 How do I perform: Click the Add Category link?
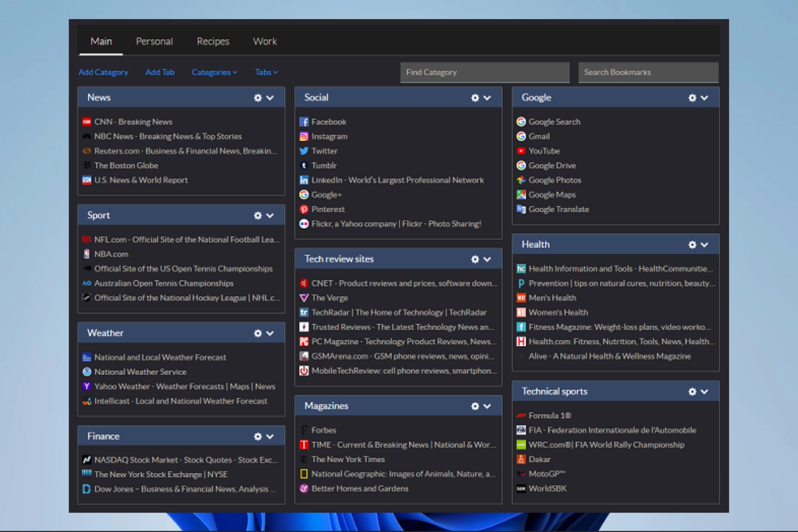pos(103,72)
